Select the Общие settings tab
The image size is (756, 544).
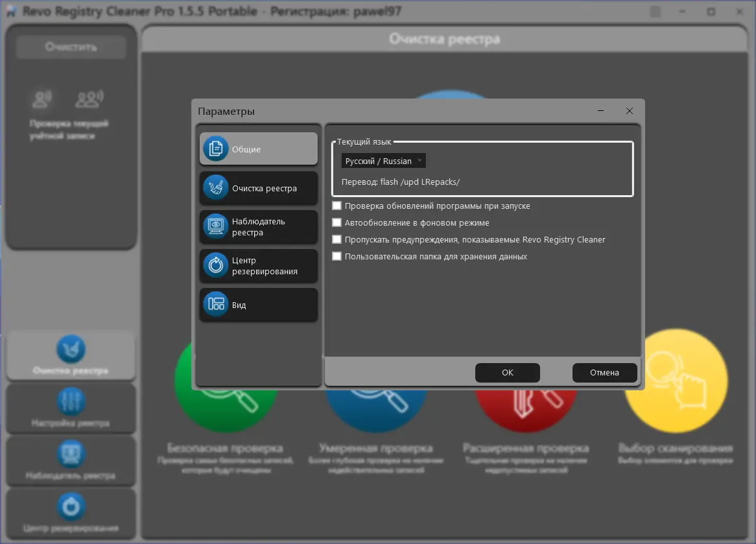(259, 148)
